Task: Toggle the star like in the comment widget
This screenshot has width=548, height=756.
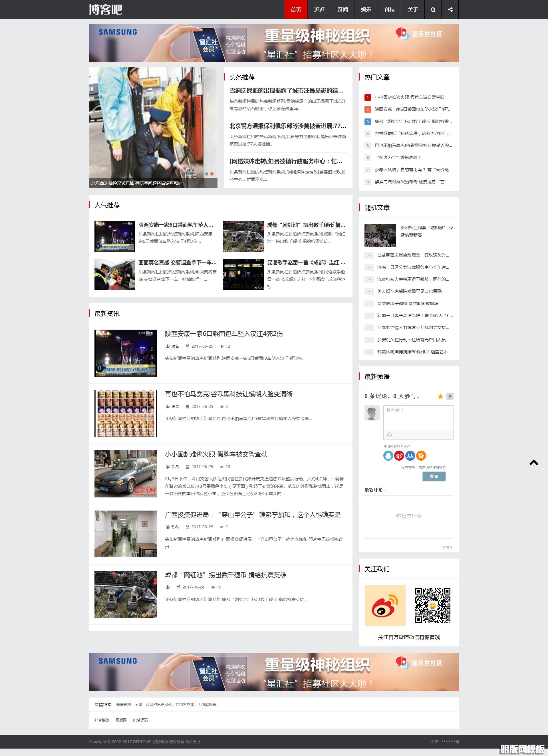Action: coord(441,396)
